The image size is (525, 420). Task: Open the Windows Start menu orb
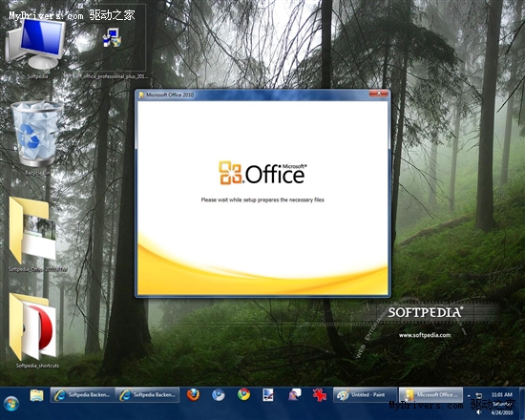11,403
